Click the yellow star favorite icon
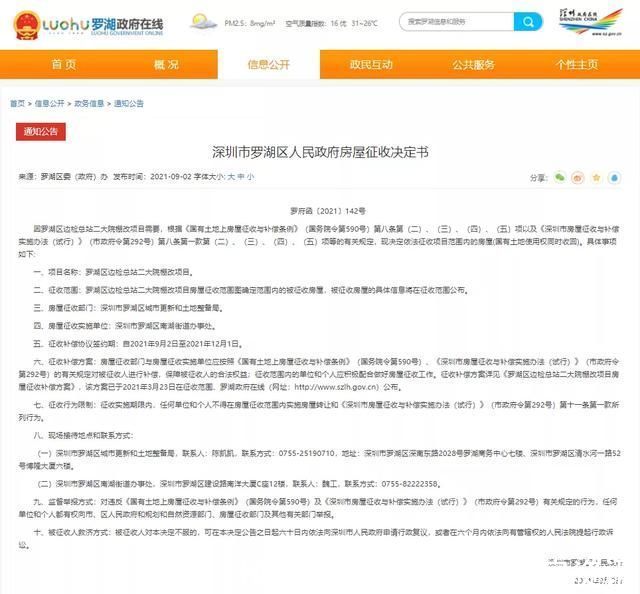This screenshot has height=594, width=640. 596,178
